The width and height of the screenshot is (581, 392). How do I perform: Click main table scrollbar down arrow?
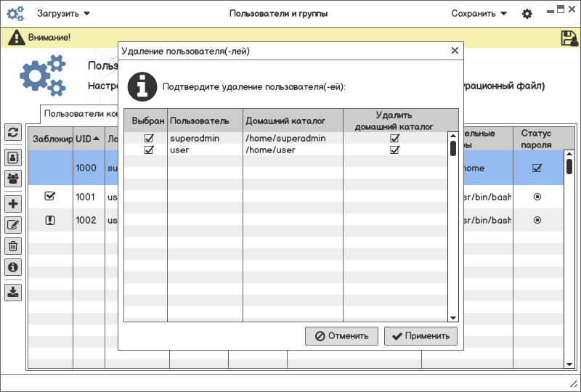pyautogui.click(x=569, y=364)
